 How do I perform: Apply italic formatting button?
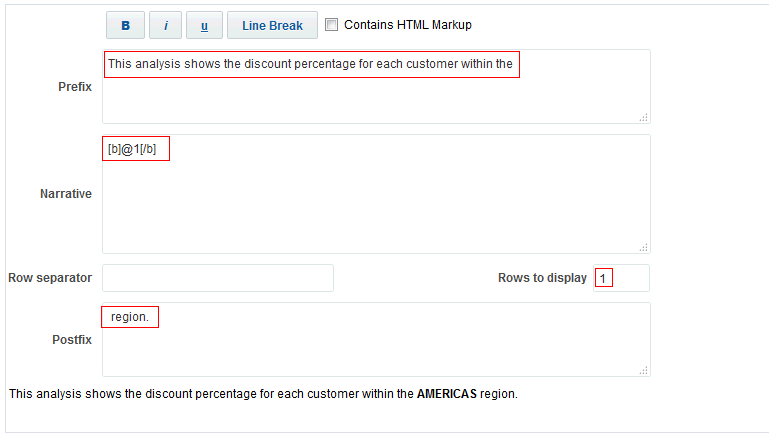[x=165, y=25]
